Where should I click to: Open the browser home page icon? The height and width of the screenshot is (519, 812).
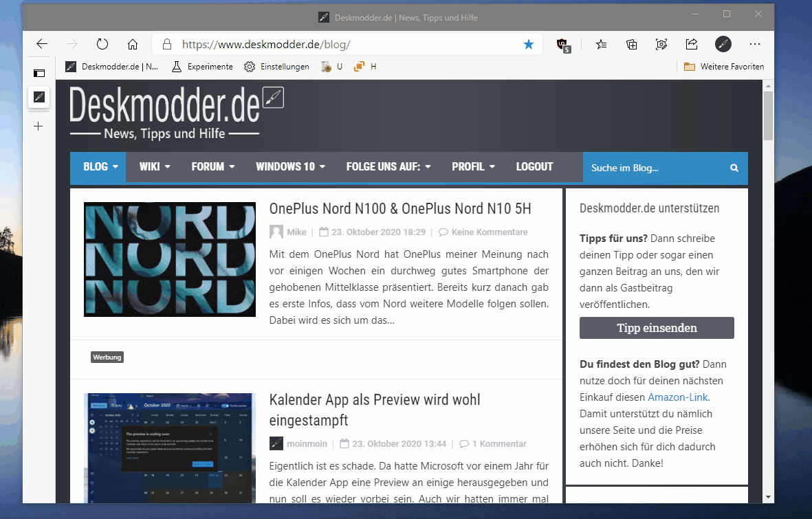pos(133,44)
